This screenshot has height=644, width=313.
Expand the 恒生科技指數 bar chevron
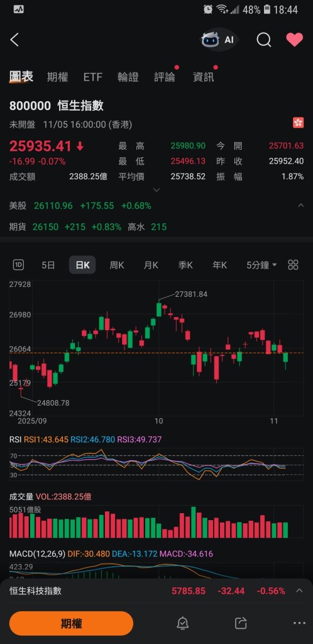coord(299,591)
